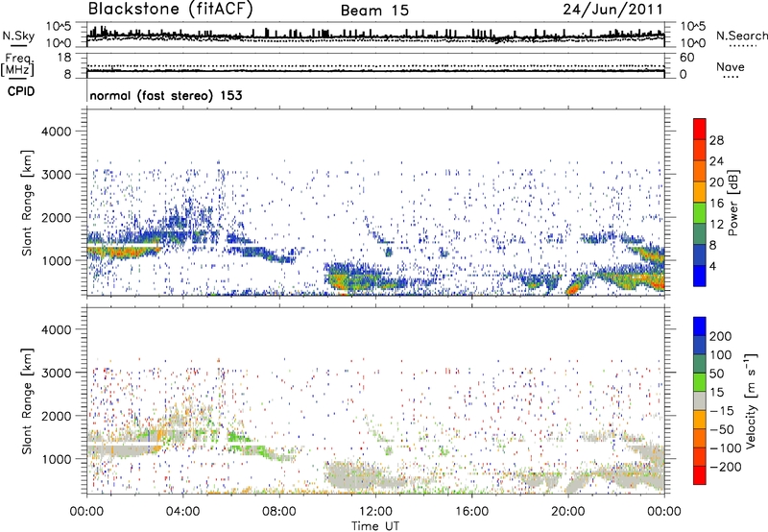Image resolution: width=768 pixels, height=532 pixels.
Task: Click the '3000' tick on velocity panel
Action: tap(56, 373)
